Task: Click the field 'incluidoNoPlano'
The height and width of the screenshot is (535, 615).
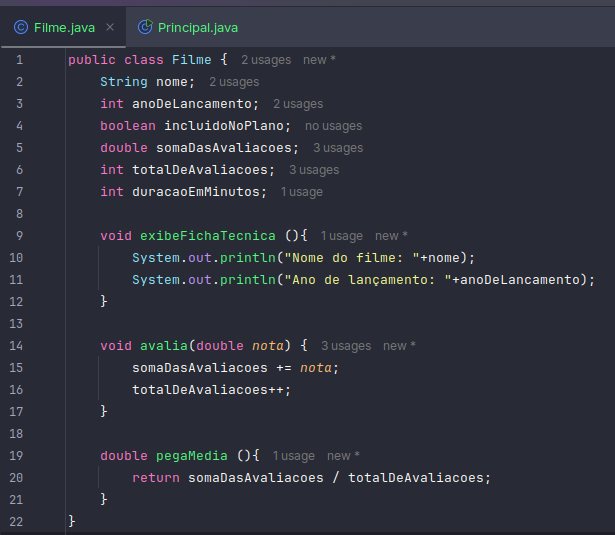Action: click(x=224, y=126)
